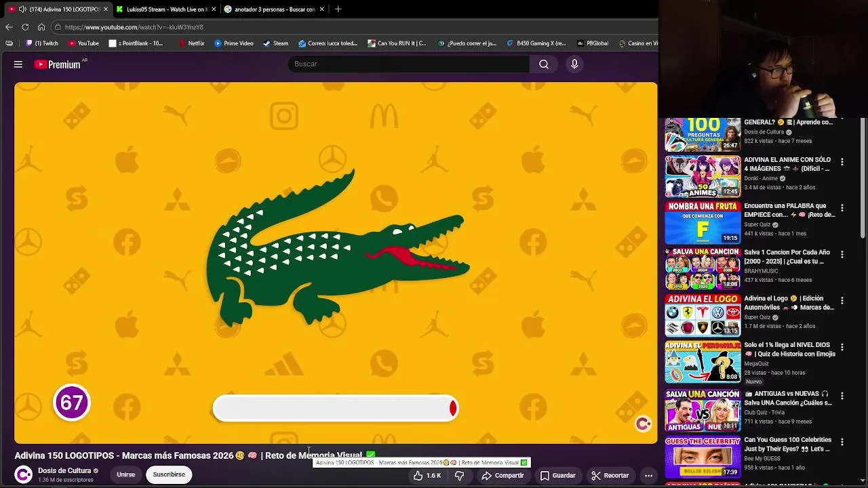Activate voice search microphone

pos(574,64)
